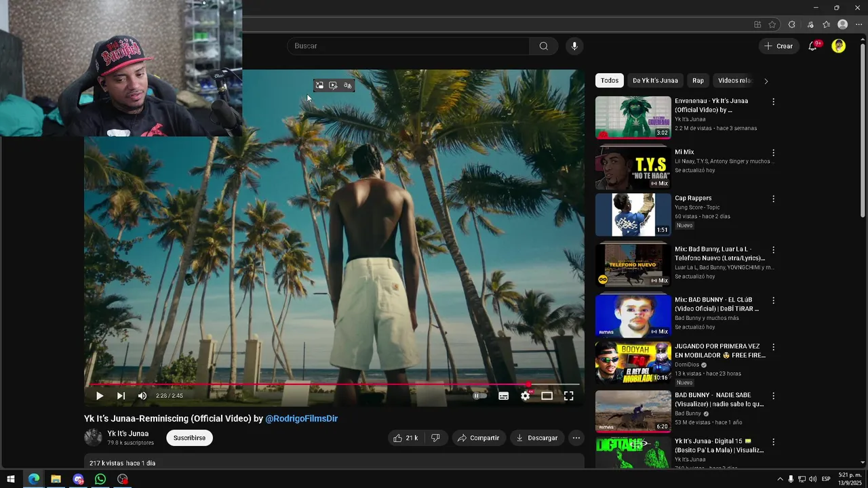Image resolution: width=868 pixels, height=488 pixels.
Task: Click the first overlay icon atop the video
Action: (319, 85)
